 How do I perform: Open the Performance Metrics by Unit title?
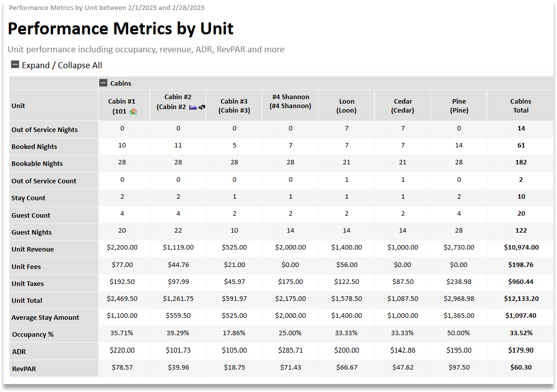[121, 28]
